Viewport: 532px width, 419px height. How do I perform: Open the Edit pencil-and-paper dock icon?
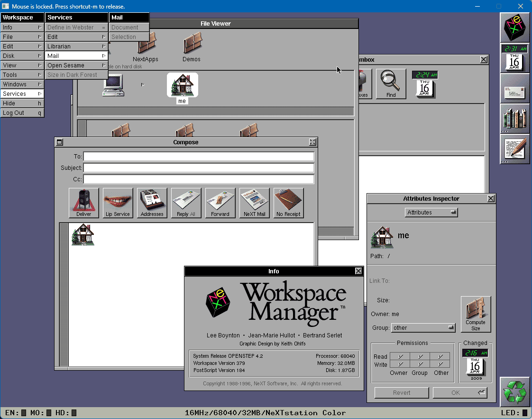514,149
